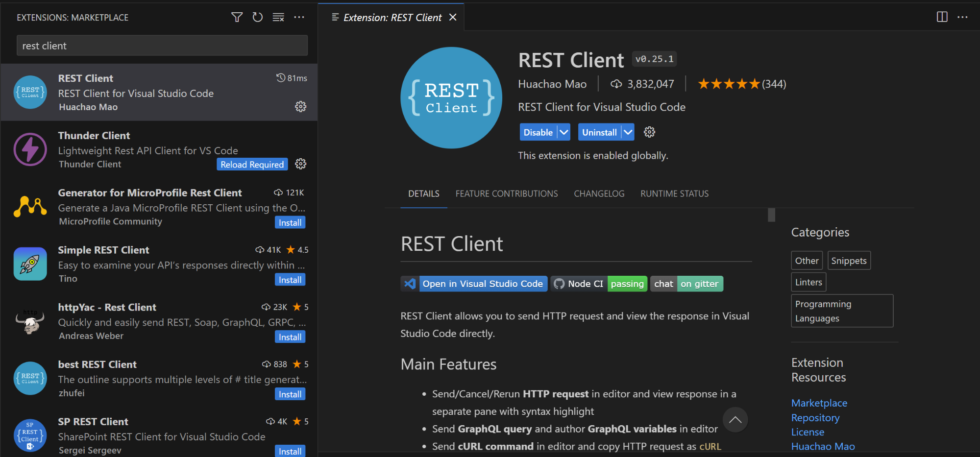This screenshot has height=457, width=980.
Task: Install the Simple REST Client extension
Action: [290, 280]
